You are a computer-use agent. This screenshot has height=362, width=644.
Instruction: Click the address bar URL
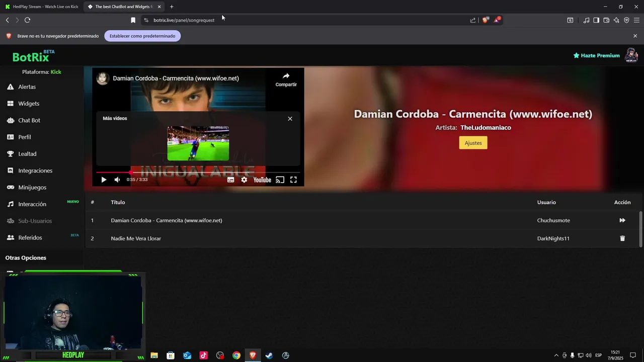[184, 20]
